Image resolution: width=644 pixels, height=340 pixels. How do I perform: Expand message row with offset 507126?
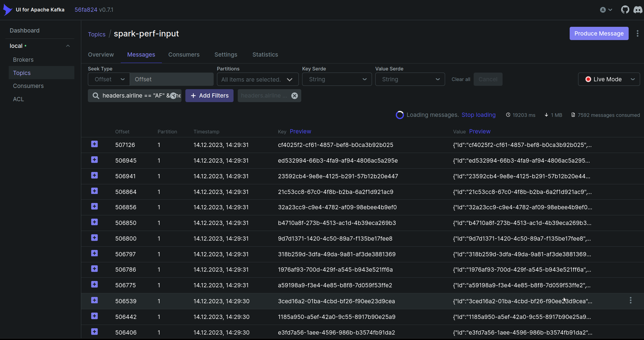(x=94, y=144)
